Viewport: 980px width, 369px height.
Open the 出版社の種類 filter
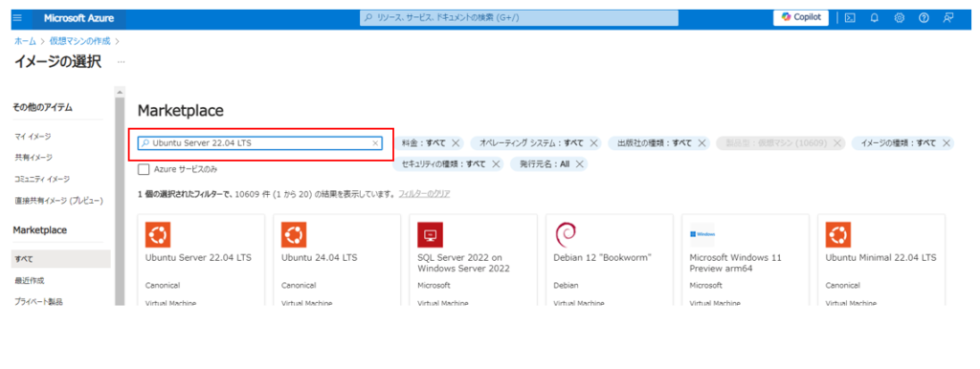[655, 143]
